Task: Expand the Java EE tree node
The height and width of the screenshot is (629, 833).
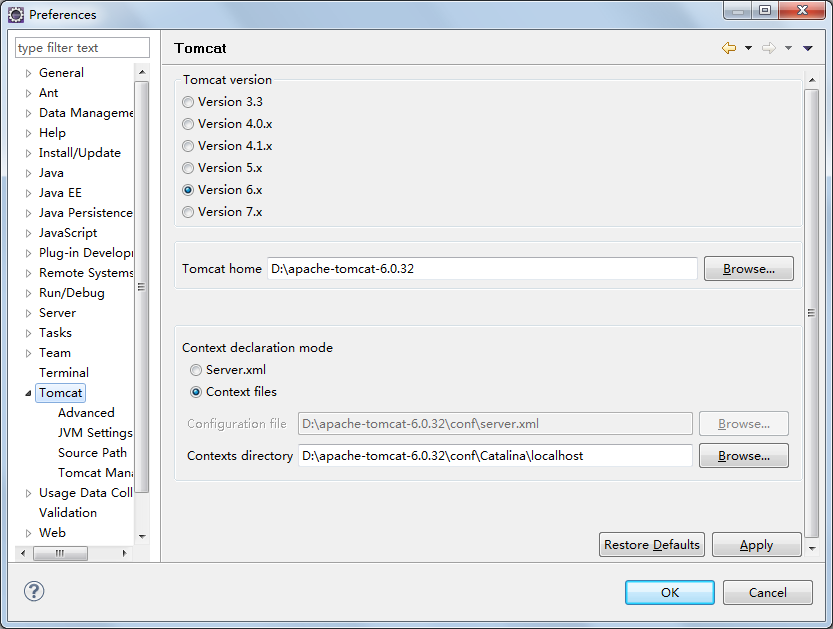Action: pos(29,193)
